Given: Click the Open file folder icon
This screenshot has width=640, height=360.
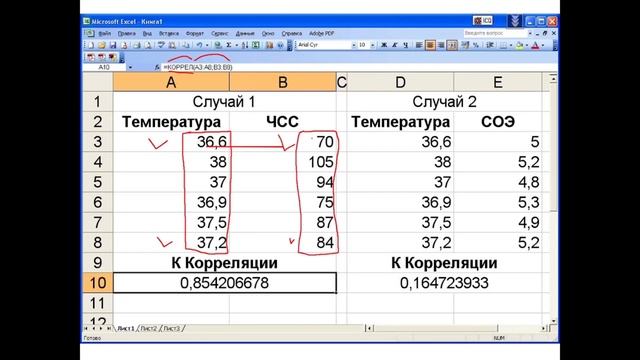Looking at the screenshot, I should click(x=102, y=45).
